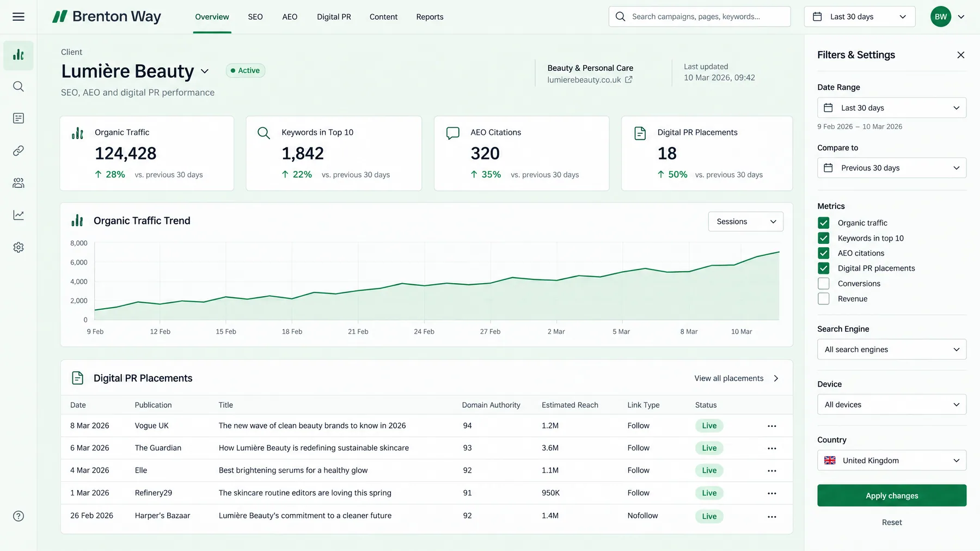Open View all placements link

(x=737, y=378)
